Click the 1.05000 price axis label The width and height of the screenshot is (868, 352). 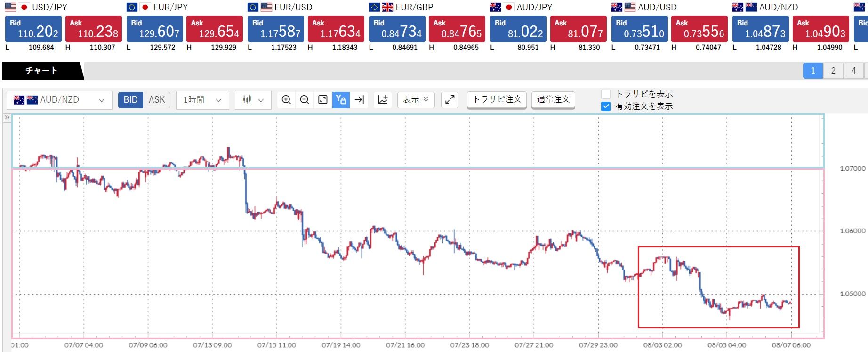pos(852,294)
